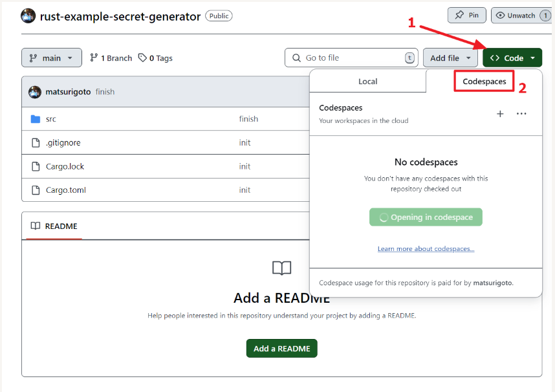Click the Go to file search field
The height and width of the screenshot is (392, 555).
click(351, 58)
